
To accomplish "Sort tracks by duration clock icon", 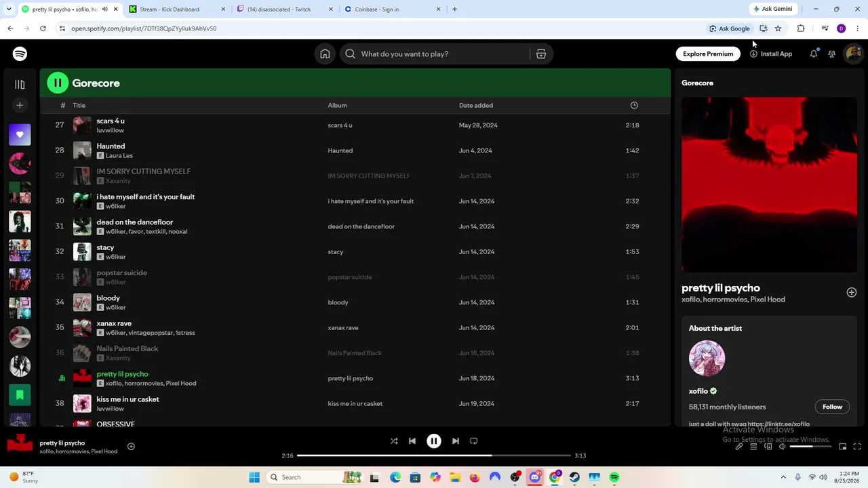I will (x=634, y=106).
